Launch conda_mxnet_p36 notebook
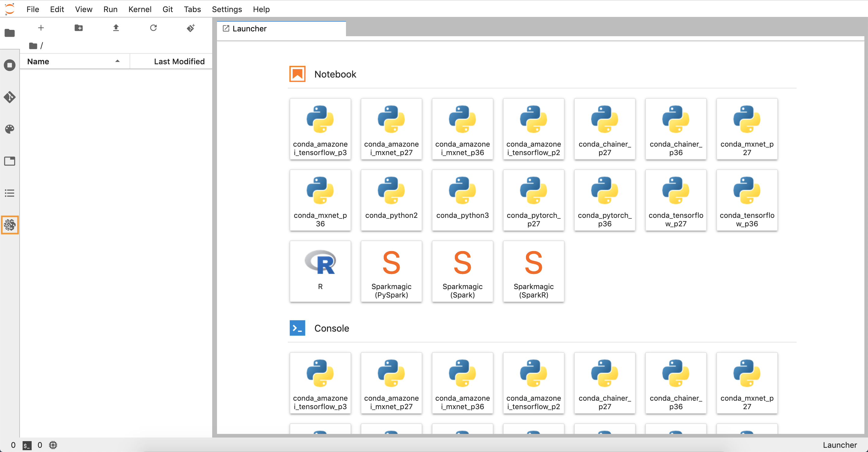The image size is (868, 452). (x=320, y=199)
